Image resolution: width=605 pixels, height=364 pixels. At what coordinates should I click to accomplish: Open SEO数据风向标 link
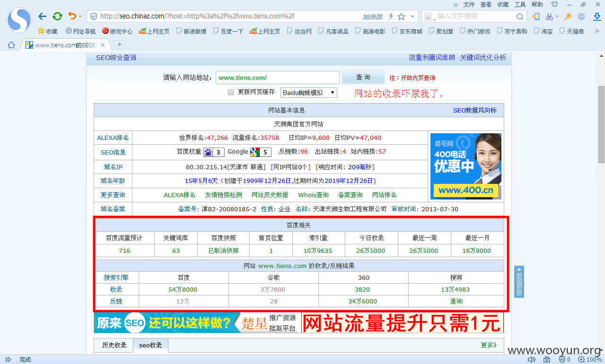point(475,110)
